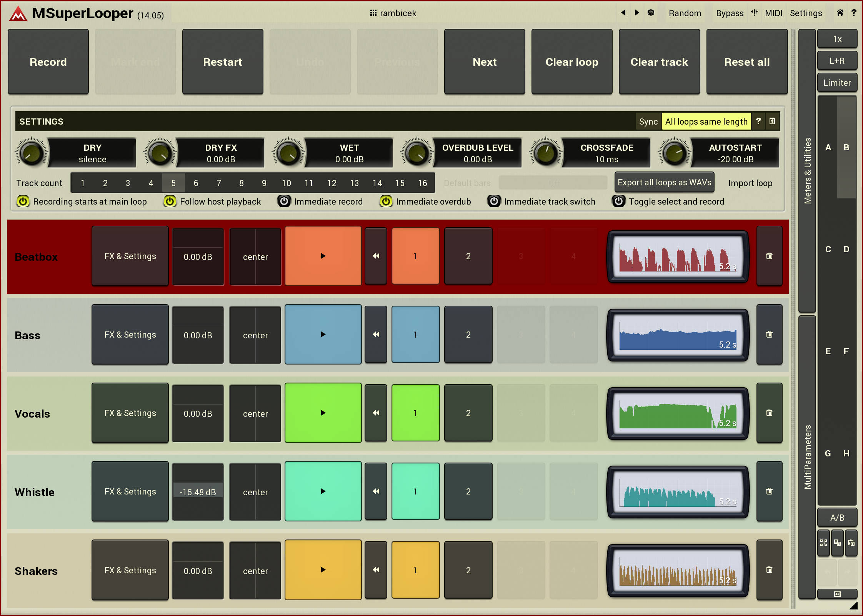Toggle Follow host playback
Screen dimensions: 863x616
pos(170,201)
